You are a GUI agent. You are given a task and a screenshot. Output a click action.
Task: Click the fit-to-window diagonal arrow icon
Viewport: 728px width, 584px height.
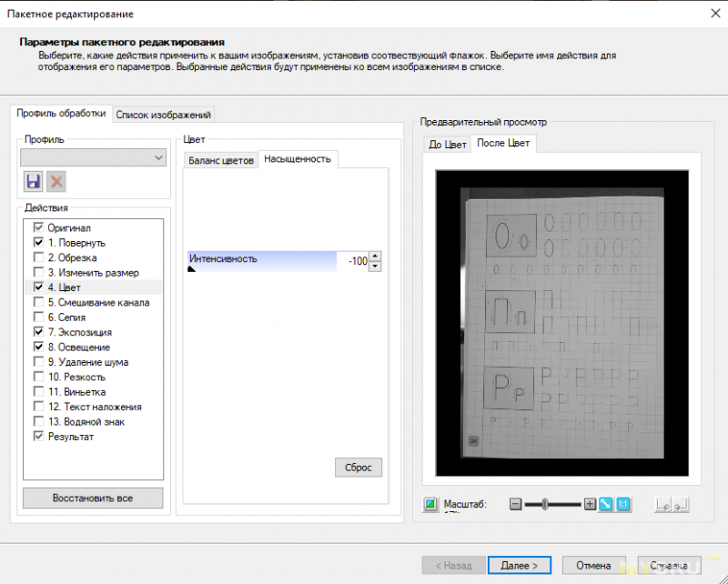point(606,504)
